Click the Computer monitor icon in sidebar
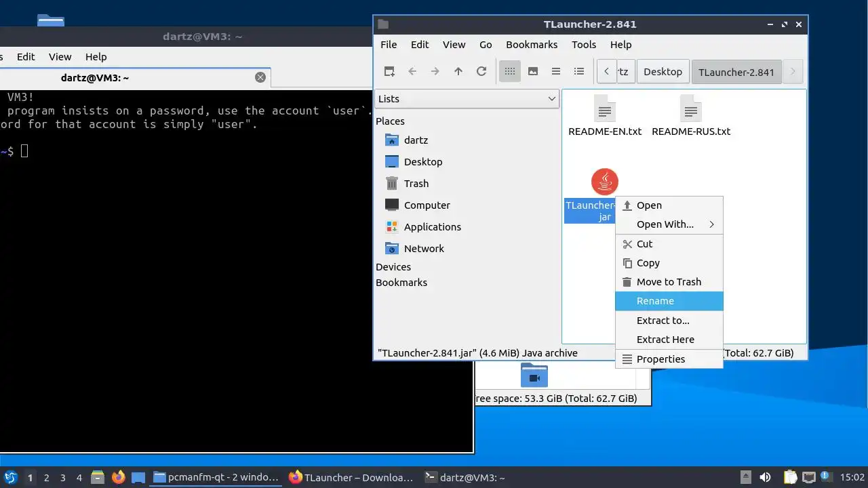This screenshot has height=488, width=868. point(392,205)
